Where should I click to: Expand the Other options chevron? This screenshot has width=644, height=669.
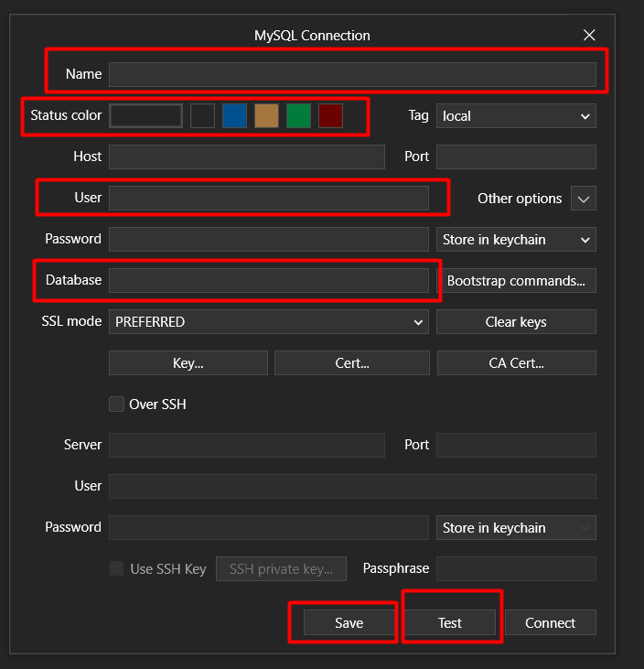[x=583, y=199]
